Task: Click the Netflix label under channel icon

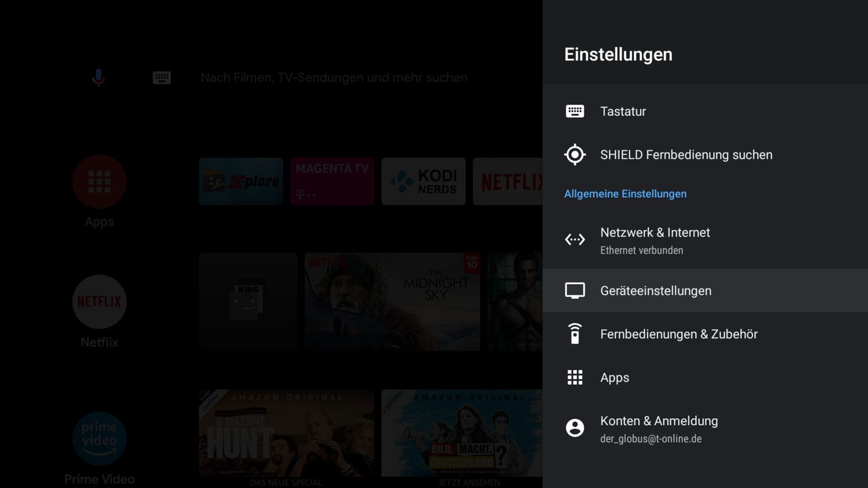Action: point(99,342)
